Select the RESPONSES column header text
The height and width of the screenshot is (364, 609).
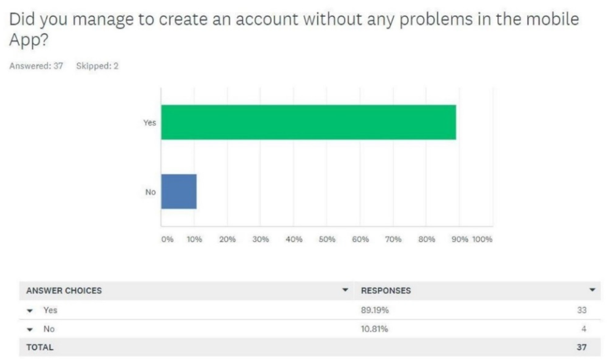[386, 291]
